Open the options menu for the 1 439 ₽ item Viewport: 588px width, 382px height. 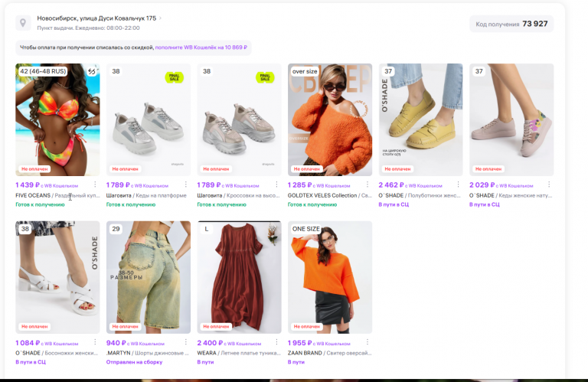(95, 184)
